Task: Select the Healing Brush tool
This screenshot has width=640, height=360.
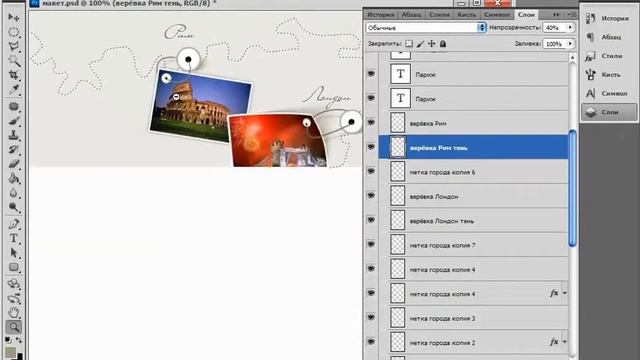Action: [14, 107]
